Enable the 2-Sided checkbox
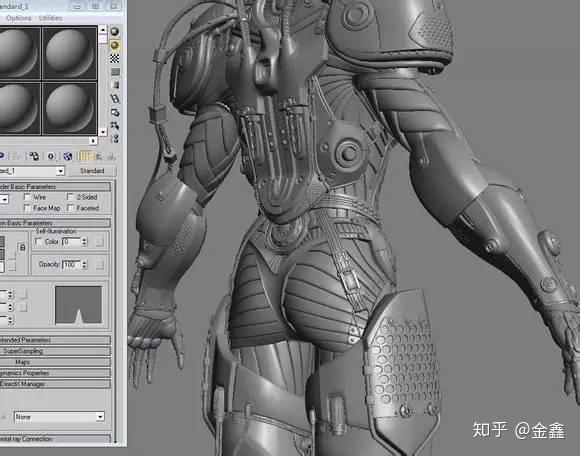The width and height of the screenshot is (580, 456). click(70, 197)
